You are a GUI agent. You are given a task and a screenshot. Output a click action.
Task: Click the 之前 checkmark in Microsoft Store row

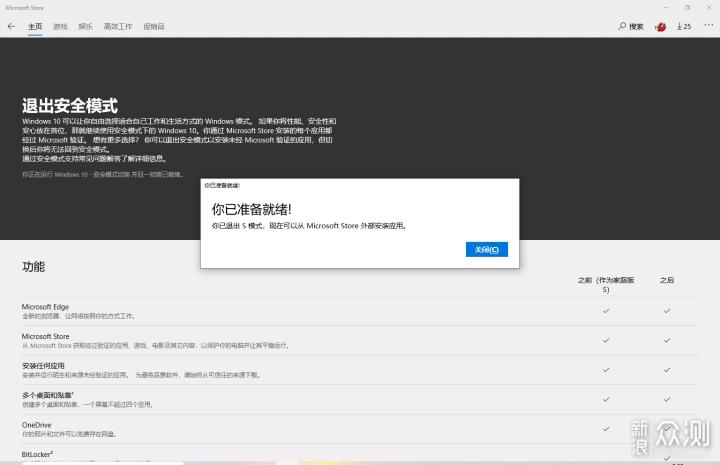(x=606, y=340)
